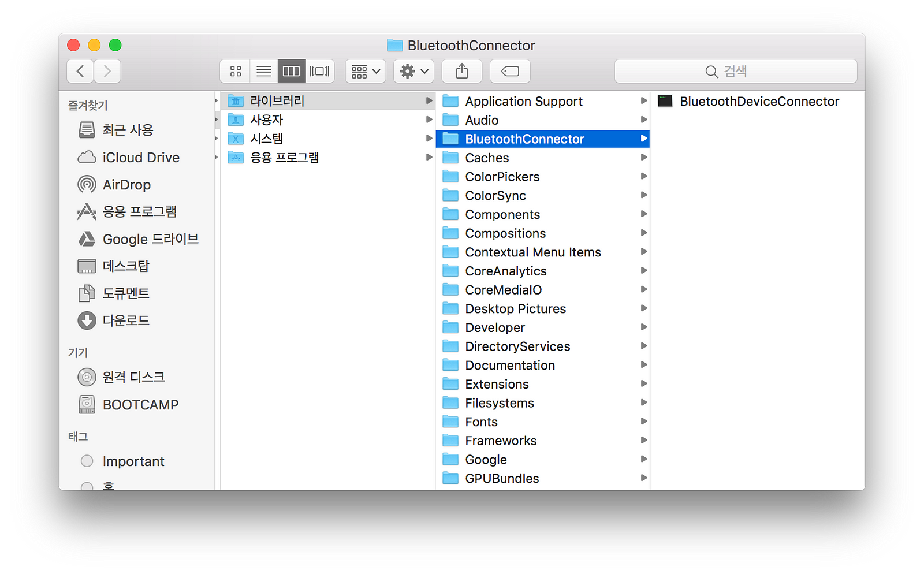Expand the Fonts row arrow
Image resolution: width=924 pixels, height=574 pixels.
pyautogui.click(x=644, y=422)
